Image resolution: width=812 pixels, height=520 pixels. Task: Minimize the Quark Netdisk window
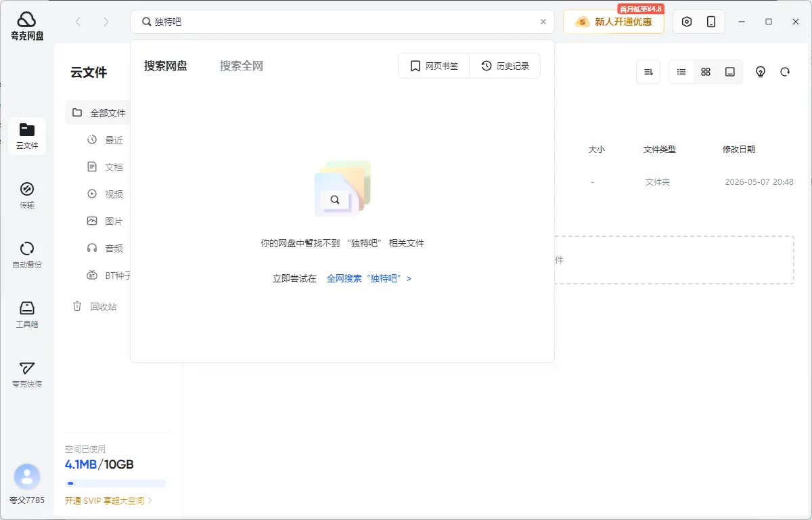(x=742, y=22)
